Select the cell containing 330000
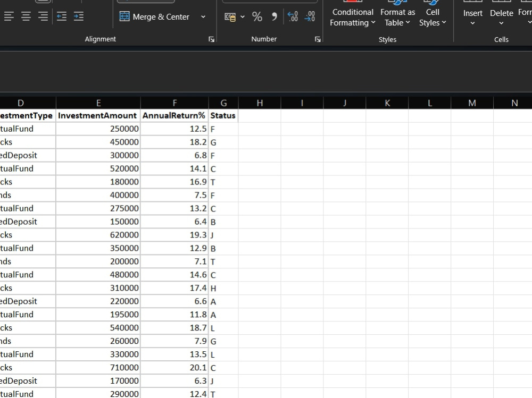This screenshot has height=398, width=532. (x=98, y=354)
